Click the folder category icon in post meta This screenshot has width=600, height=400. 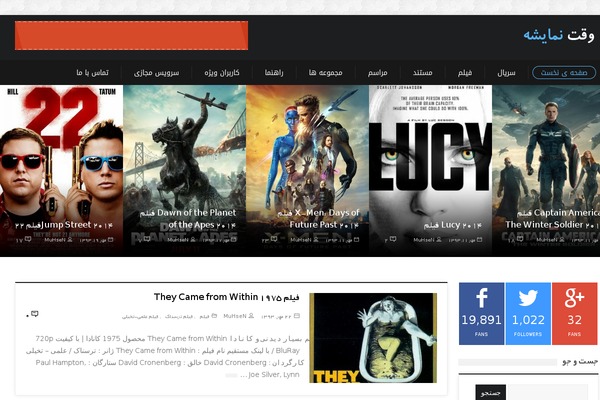coord(214,316)
